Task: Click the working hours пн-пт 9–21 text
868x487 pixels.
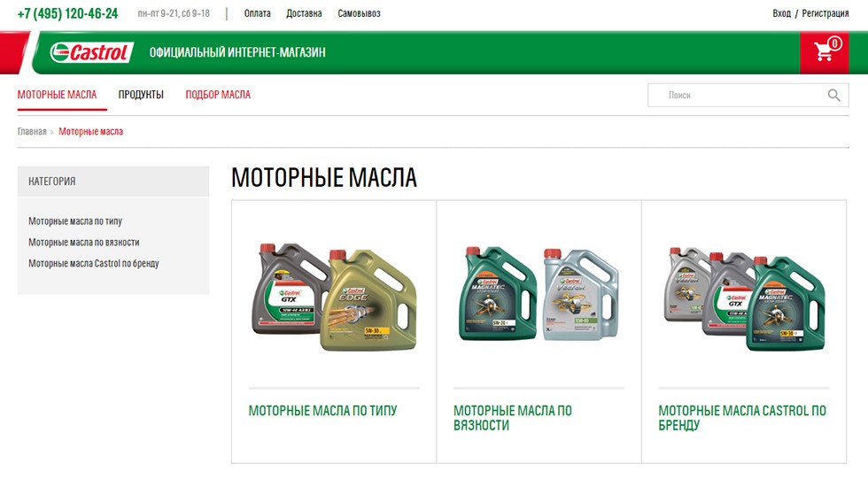Action: [174, 13]
